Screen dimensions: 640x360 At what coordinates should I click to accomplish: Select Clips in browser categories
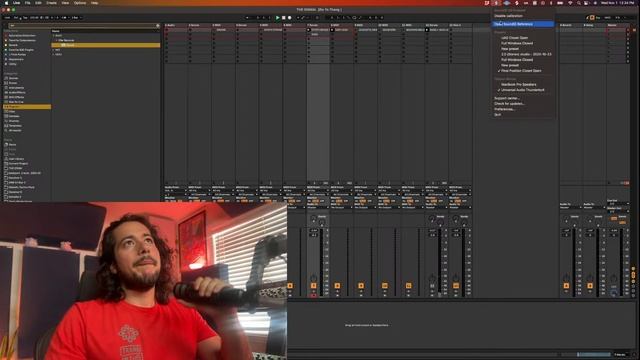click(x=12, y=111)
